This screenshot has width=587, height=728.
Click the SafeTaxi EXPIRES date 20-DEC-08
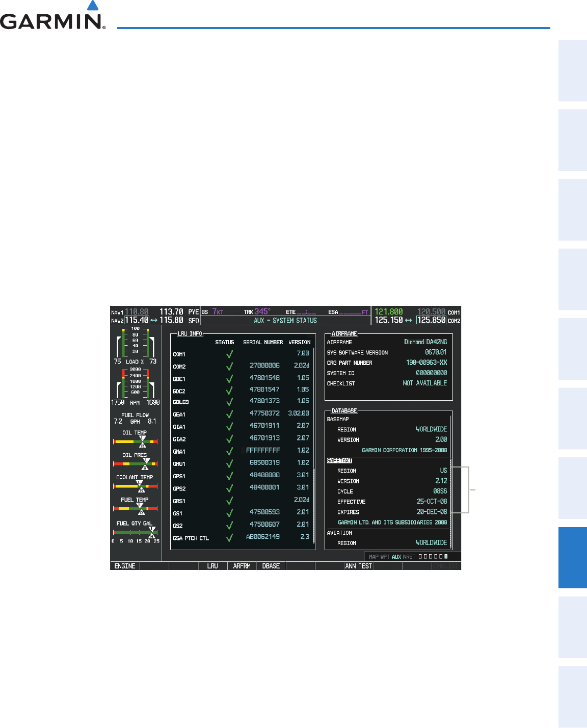(x=432, y=512)
